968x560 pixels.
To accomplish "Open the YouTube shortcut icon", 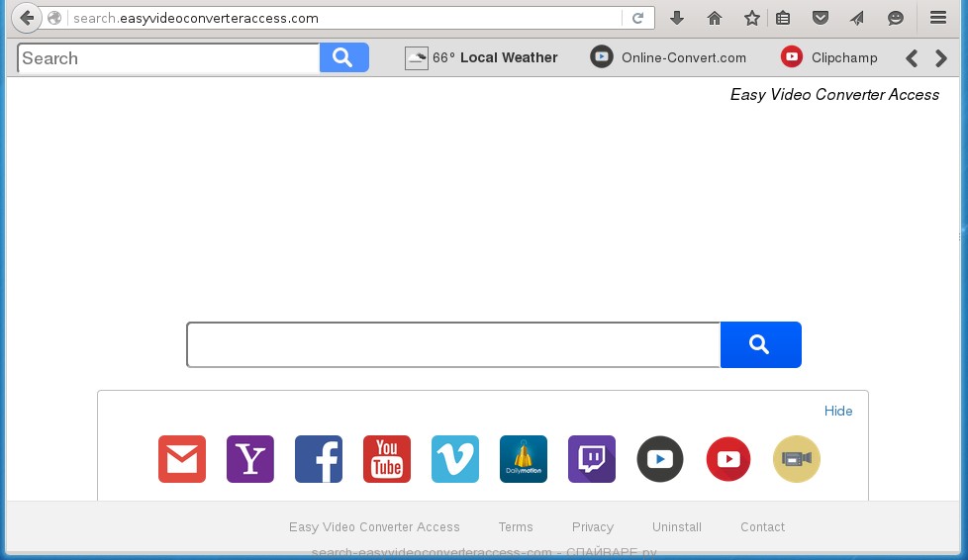I will click(387, 459).
